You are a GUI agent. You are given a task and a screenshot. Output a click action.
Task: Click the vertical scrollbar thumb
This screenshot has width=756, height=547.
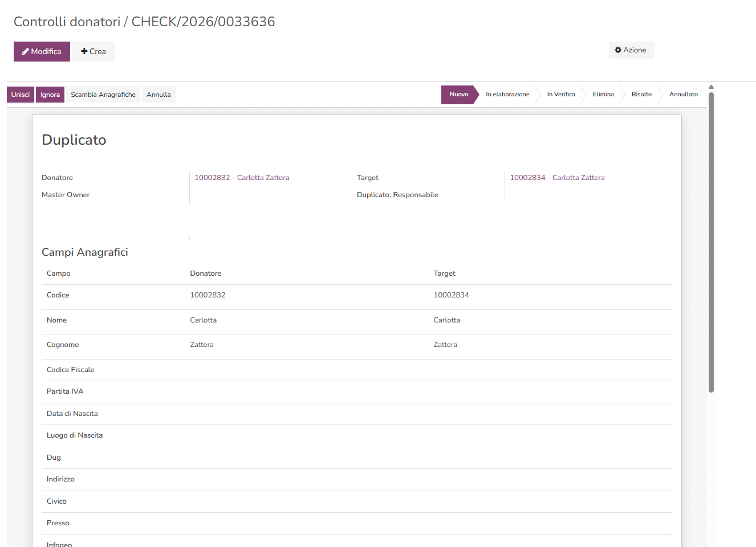tap(711, 242)
